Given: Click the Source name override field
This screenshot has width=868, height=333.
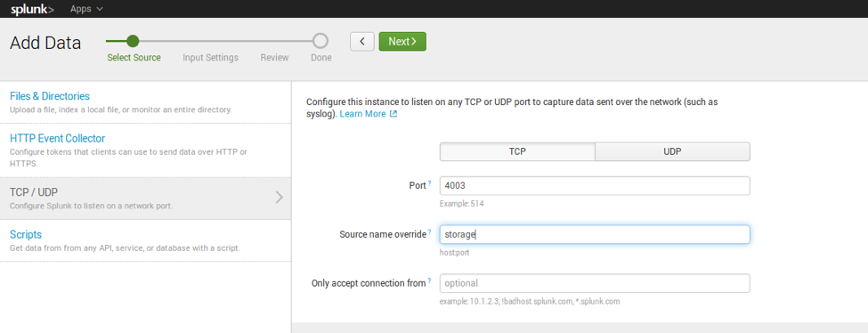Looking at the screenshot, I should 595,234.
